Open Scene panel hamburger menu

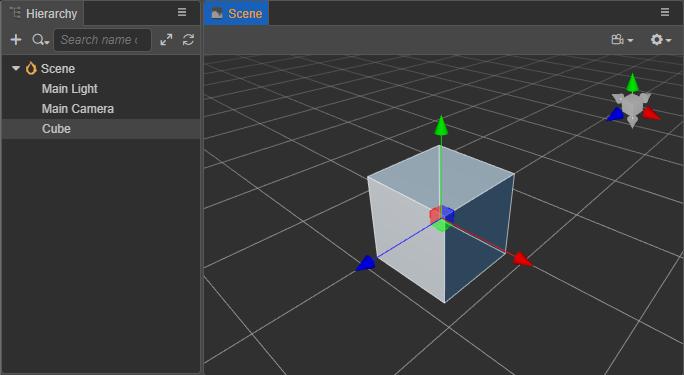coord(665,12)
